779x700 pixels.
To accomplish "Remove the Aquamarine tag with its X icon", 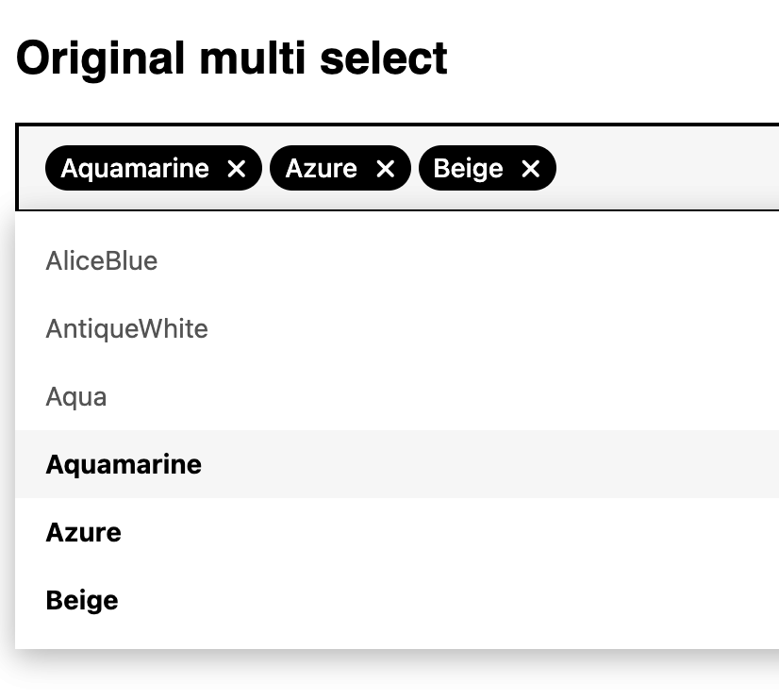I will pos(237,169).
